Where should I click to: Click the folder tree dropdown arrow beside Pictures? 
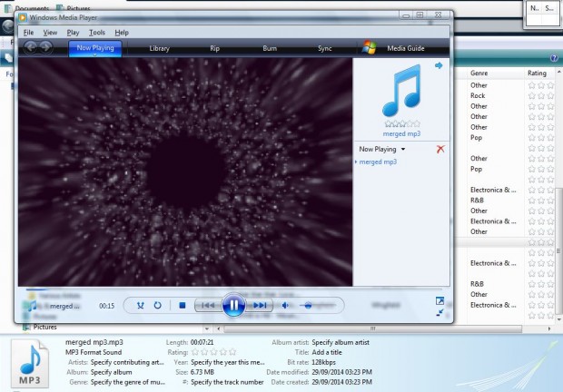tap(206, 328)
